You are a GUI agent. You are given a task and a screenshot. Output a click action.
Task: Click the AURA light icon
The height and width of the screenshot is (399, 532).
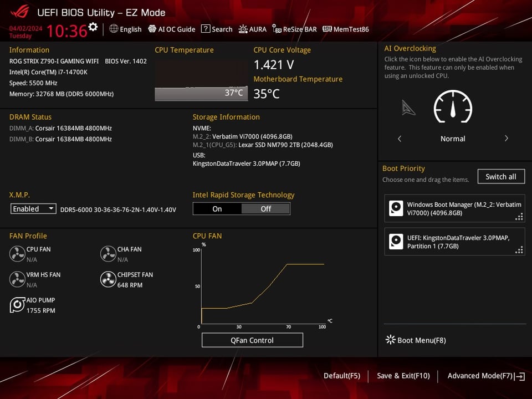tap(243, 29)
